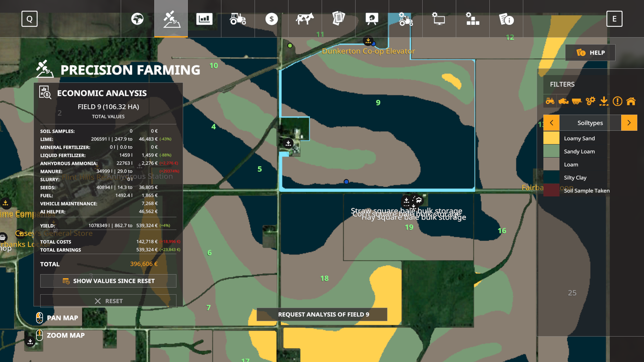This screenshot has height=362, width=644.
Task: Click the unload marker at bottom-left map corner
Action: click(30, 342)
